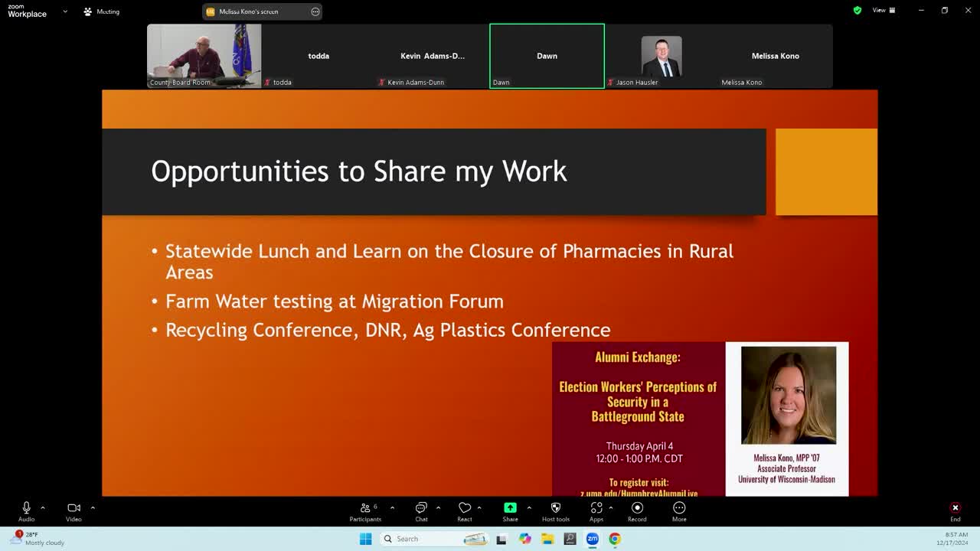Viewport: 980px width, 551px height.
Task: Expand the Share options caret
Action: [x=528, y=507]
